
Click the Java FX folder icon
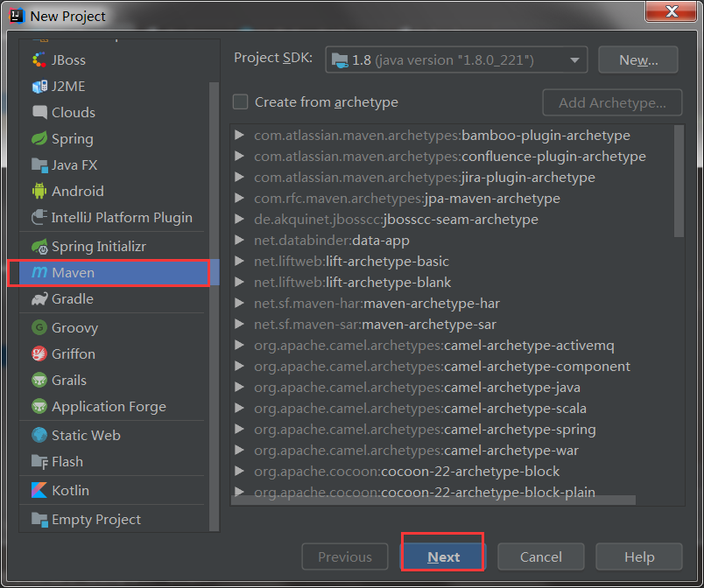coord(39,165)
